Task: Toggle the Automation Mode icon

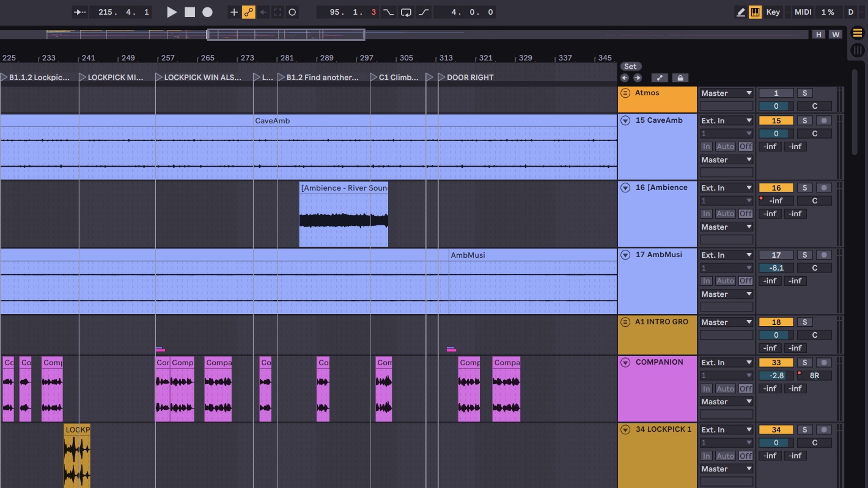Action: [659, 78]
